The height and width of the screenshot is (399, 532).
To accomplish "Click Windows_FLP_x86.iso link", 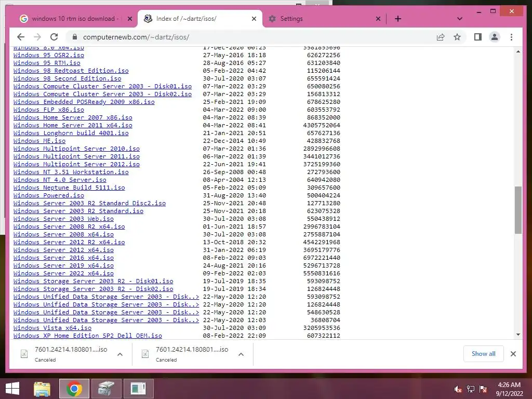I will point(48,110).
